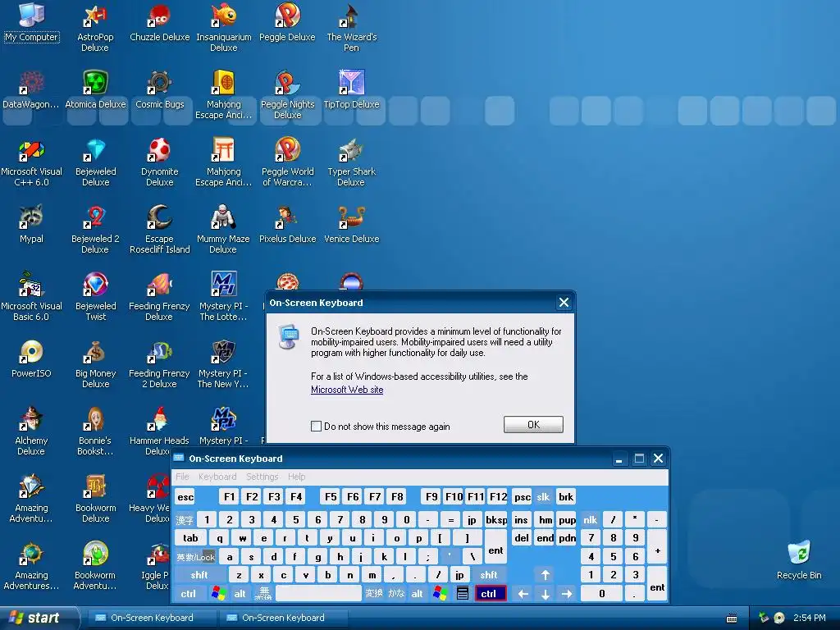
Task: Select The Wizard's Pen shortcut
Action: click(x=351, y=27)
